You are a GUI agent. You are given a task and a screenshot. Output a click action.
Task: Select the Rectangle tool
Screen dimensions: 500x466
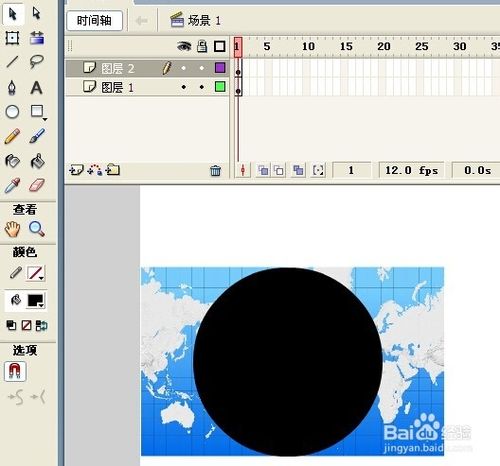pos(38,112)
